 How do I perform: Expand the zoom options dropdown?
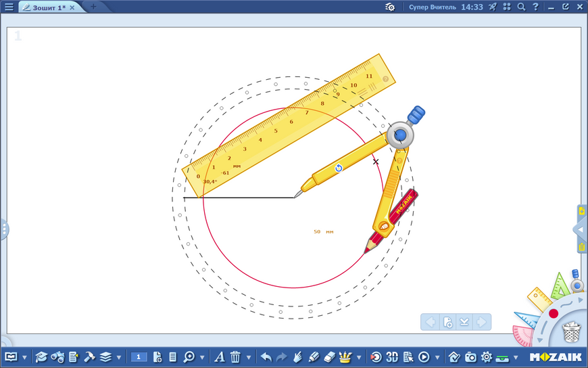click(202, 357)
